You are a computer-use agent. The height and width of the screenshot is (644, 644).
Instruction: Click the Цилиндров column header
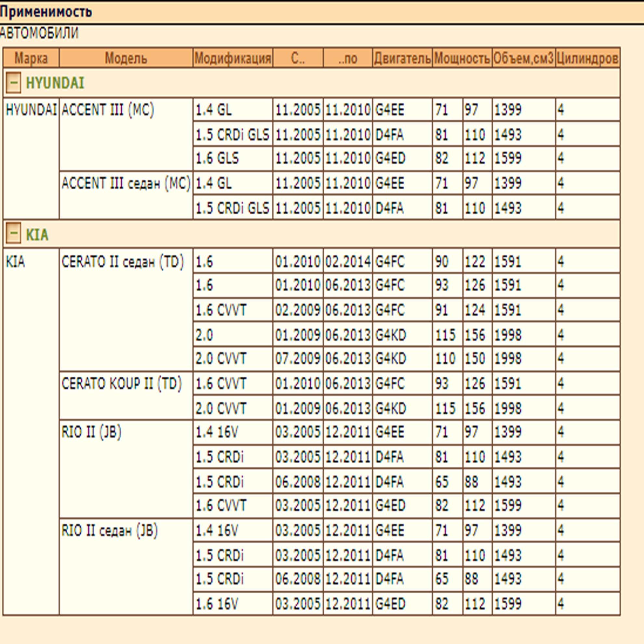(588, 58)
